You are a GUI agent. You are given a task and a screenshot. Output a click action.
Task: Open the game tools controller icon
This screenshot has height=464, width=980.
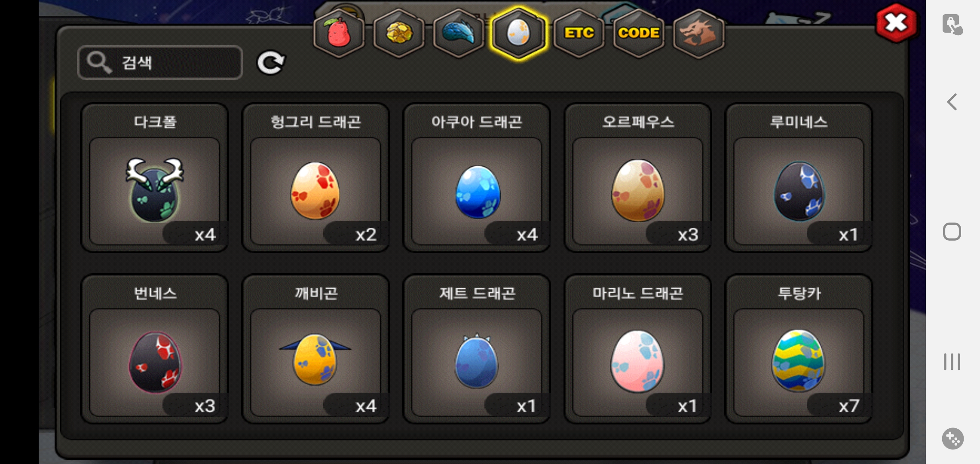(952, 439)
